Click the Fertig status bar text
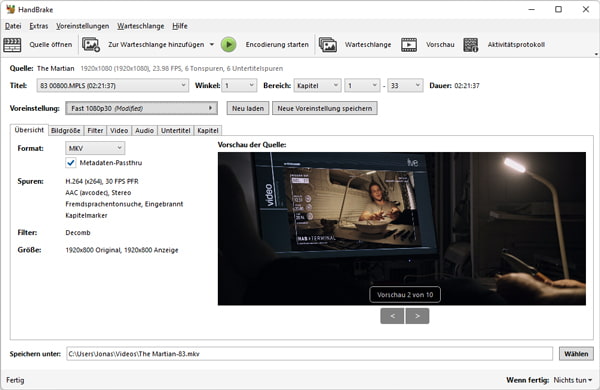The height and width of the screenshot is (390, 600). point(15,380)
